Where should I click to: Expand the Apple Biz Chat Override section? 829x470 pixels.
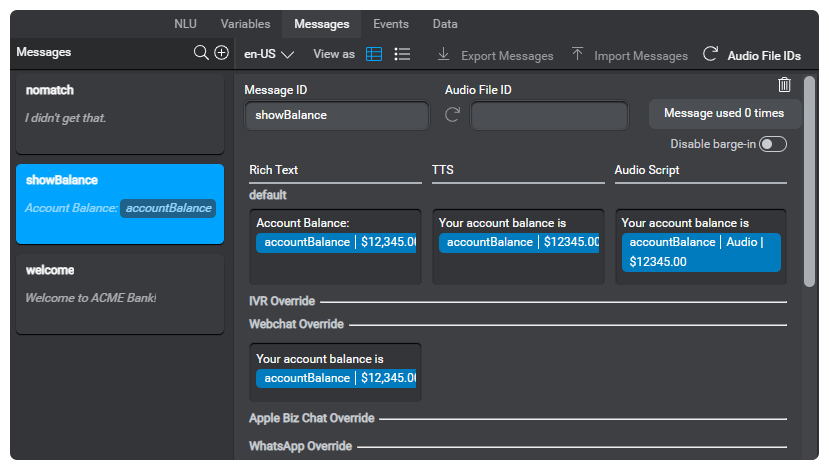518,418
